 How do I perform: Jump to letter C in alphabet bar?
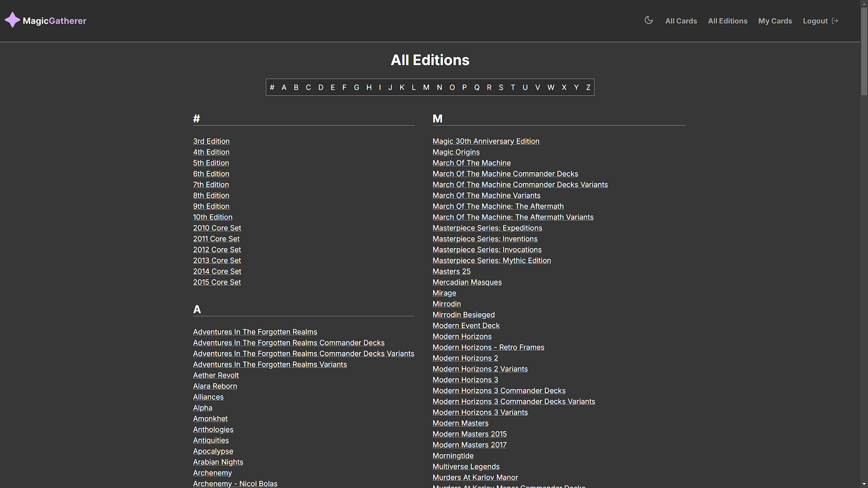308,88
